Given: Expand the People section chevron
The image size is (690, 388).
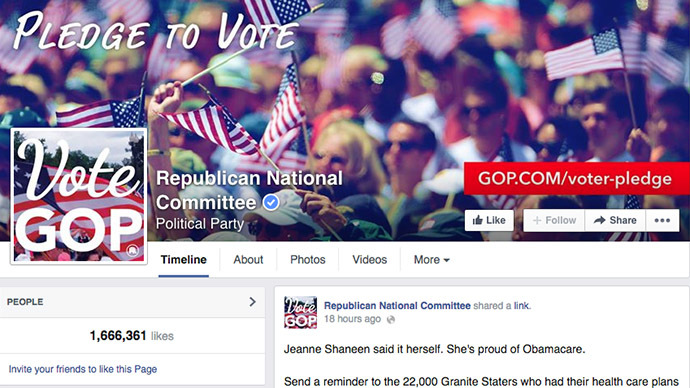Looking at the screenshot, I should (x=252, y=302).
